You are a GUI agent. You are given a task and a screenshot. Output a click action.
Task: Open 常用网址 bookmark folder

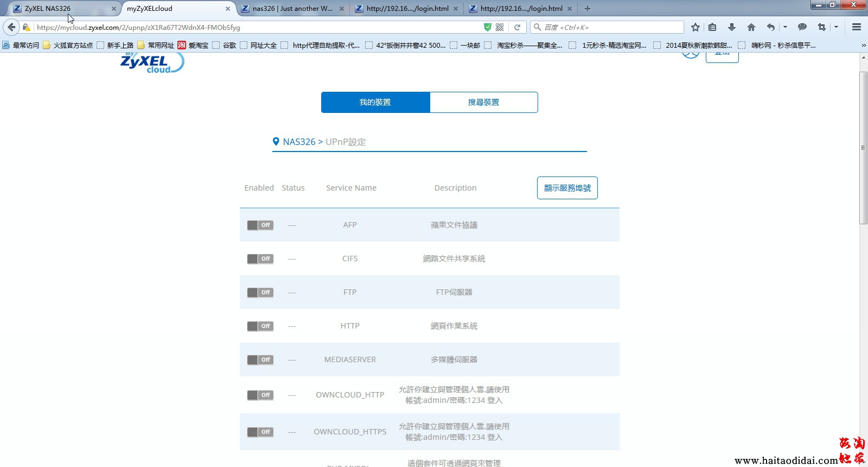pyautogui.click(x=156, y=45)
